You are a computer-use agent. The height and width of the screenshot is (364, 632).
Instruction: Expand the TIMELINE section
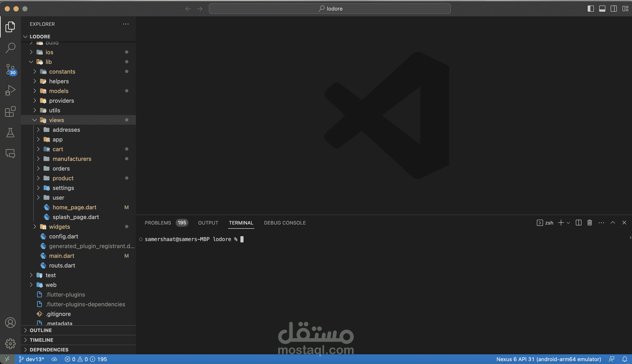[x=79, y=340]
